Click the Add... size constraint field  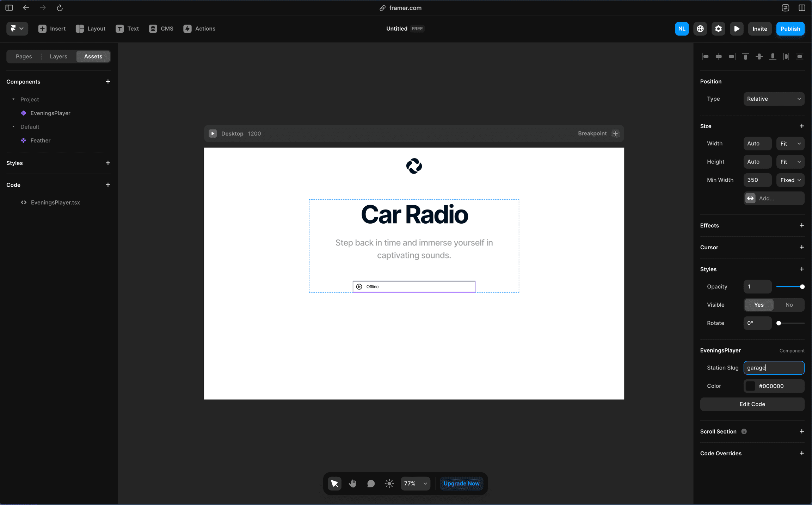click(774, 198)
